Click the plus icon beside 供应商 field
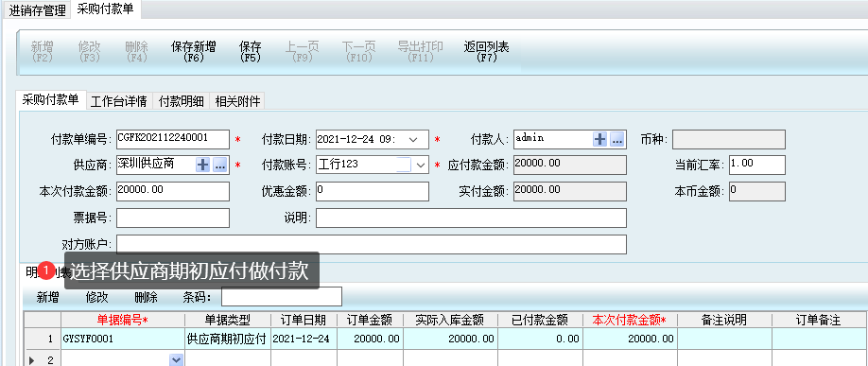 [203, 165]
